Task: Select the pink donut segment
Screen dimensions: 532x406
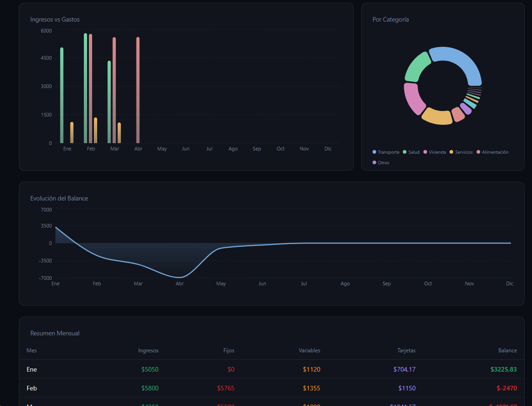Action: 413,98
